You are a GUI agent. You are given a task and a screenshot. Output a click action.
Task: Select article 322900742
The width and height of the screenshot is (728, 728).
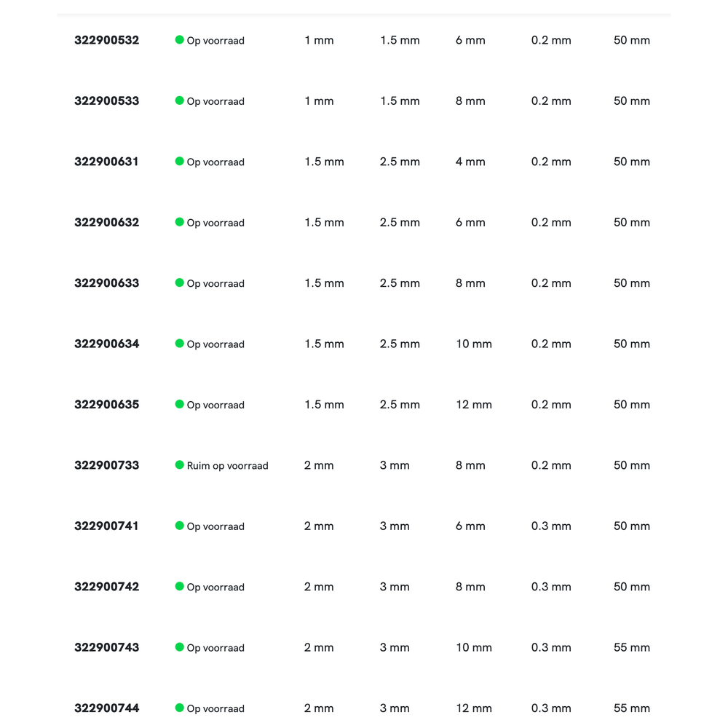click(x=106, y=587)
